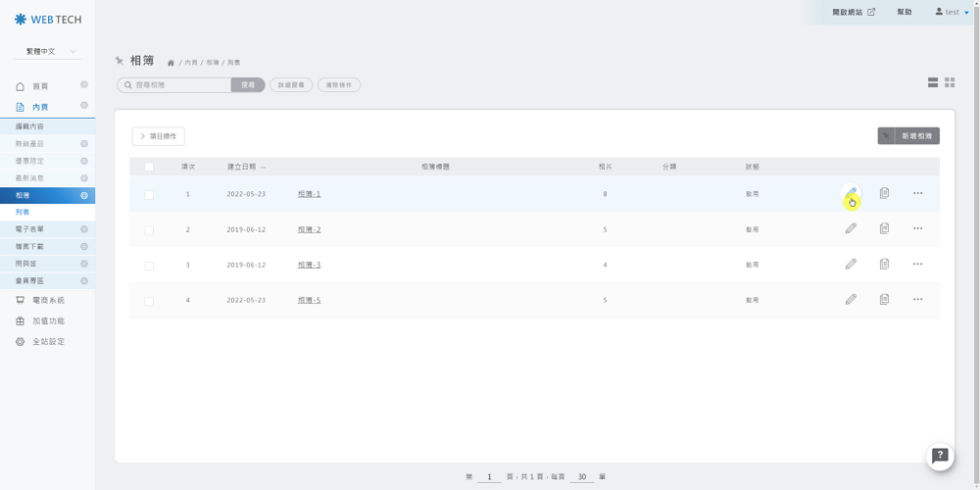Viewport: 980px width, 490px height.
Task: Tick the select-all checkbox in table header
Action: click(x=149, y=167)
